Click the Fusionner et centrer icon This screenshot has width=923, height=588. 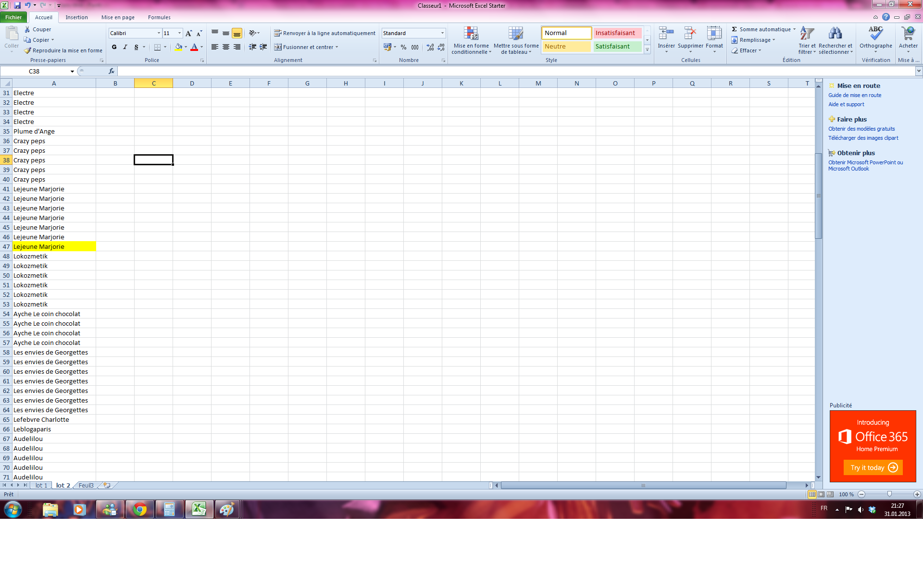(x=278, y=47)
